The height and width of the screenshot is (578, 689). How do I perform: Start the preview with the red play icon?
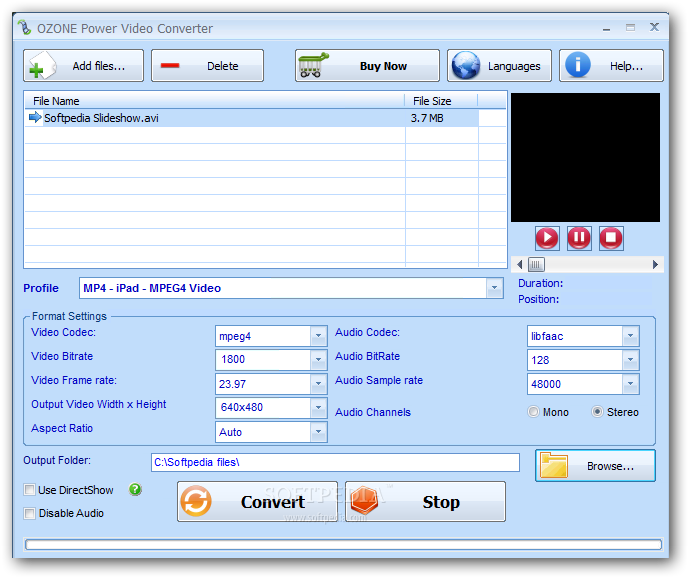tap(547, 238)
